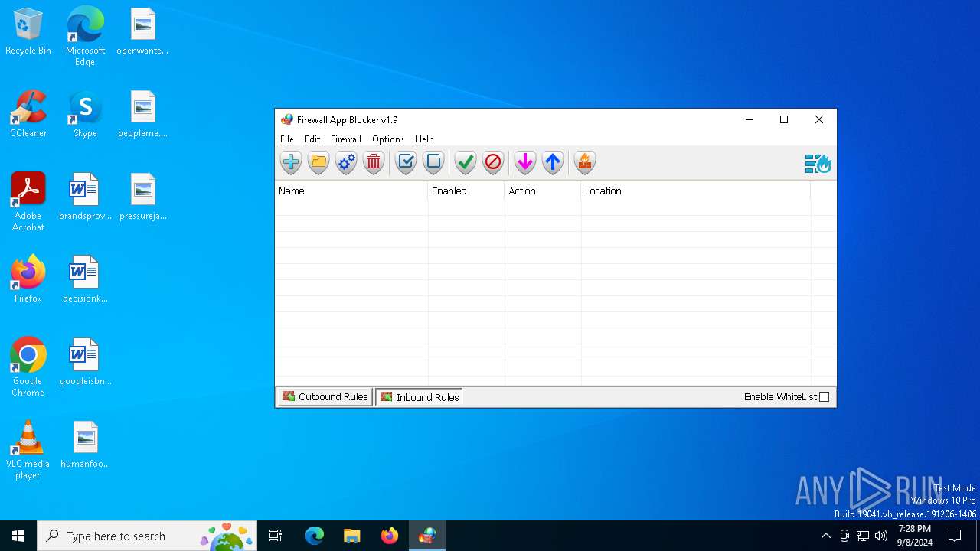Select the brandsprov... Word document

(85, 197)
